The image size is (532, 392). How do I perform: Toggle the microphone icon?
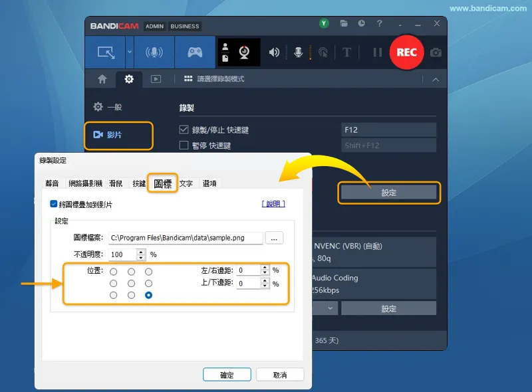[x=298, y=52]
